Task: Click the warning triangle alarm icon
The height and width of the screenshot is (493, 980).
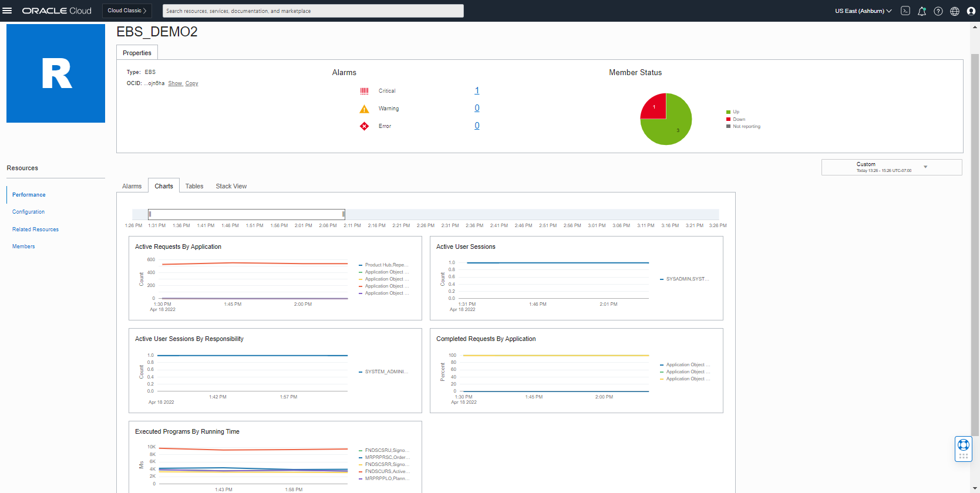Action: click(x=364, y=109)
